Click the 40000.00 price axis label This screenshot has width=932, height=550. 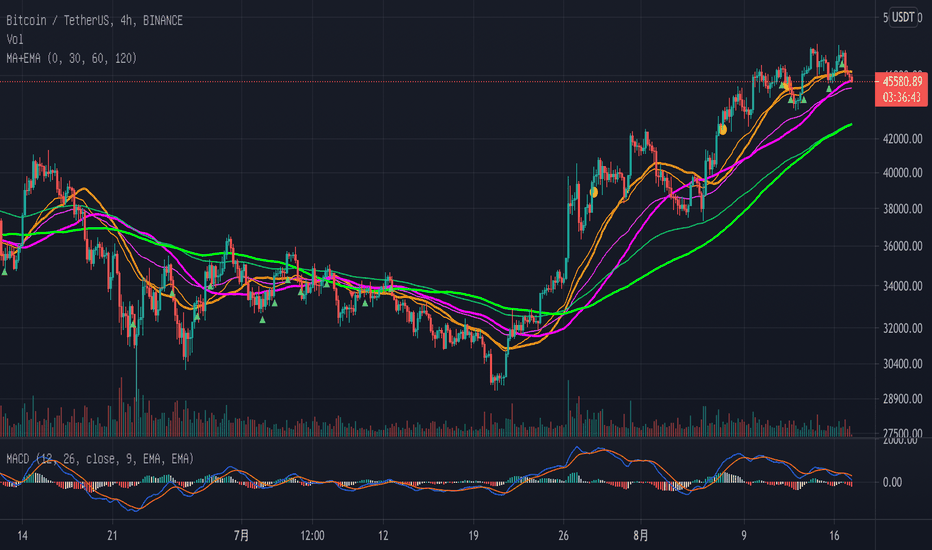902,173
